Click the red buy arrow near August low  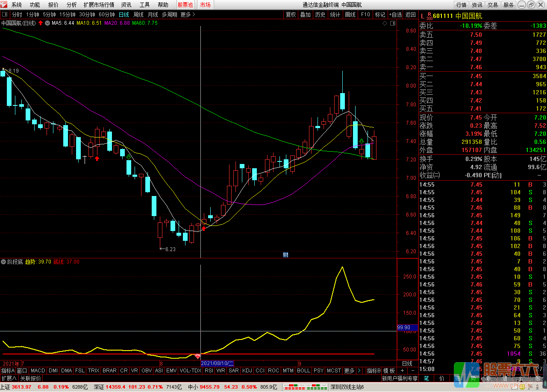(204, 229)
